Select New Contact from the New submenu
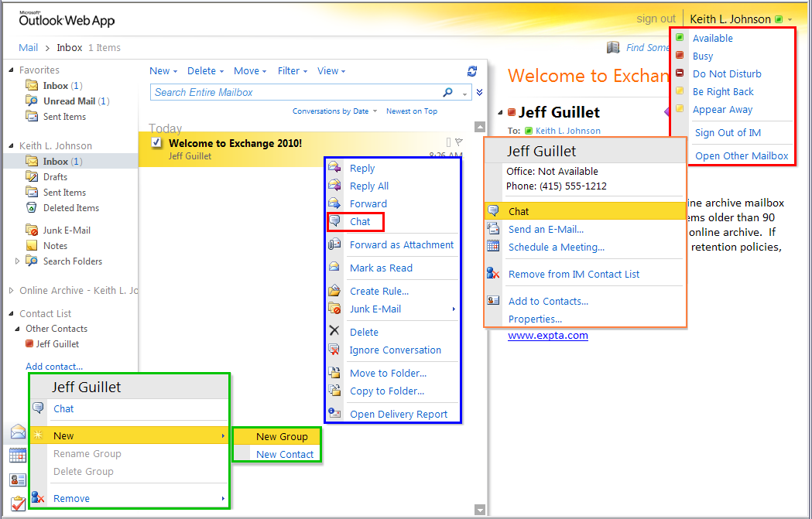Viewport: 812px width, 519px height. coord(283,453)
